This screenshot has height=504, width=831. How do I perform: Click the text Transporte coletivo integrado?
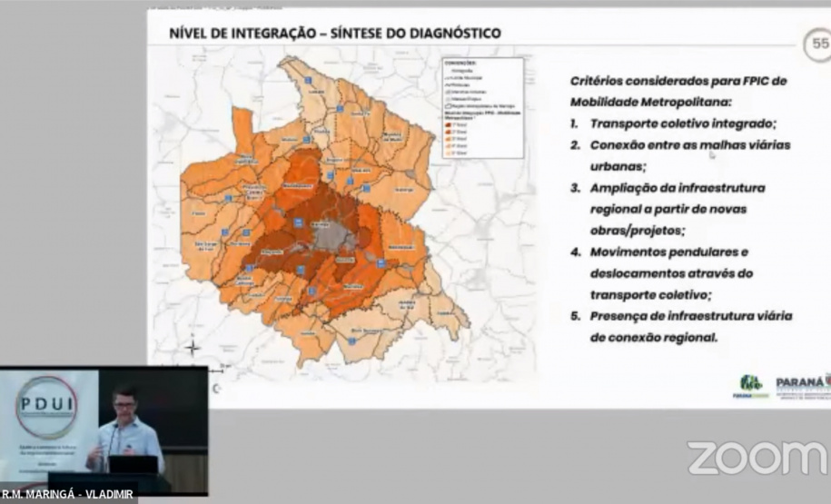pyautogui.click(x=683, y=124)
